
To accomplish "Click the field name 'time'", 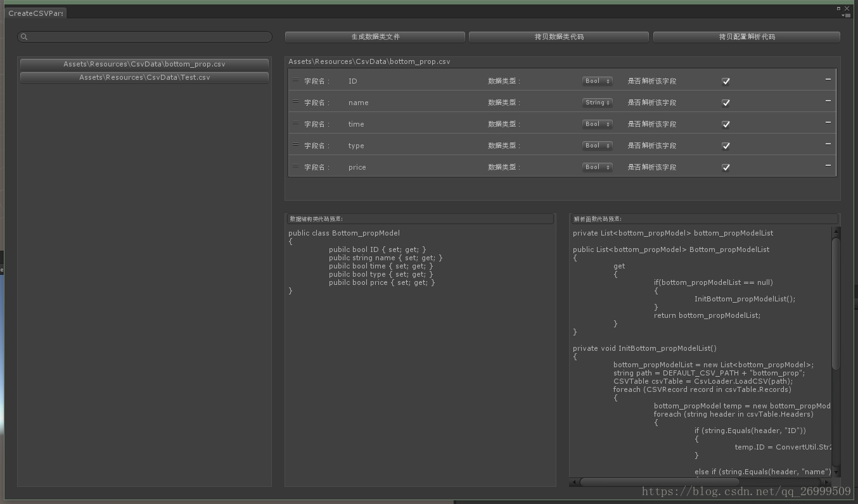I will click(356, 124).
